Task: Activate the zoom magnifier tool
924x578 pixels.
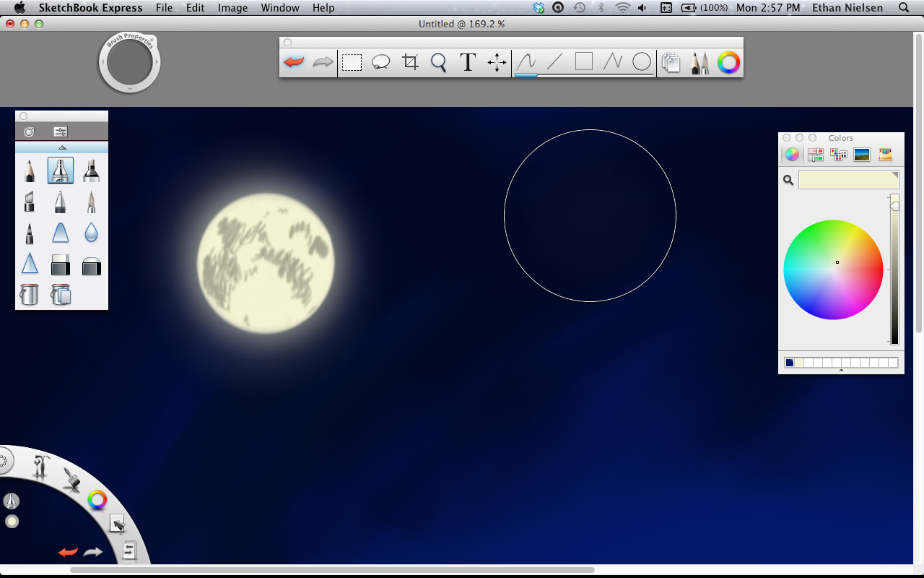Action: tap(439, 63)
